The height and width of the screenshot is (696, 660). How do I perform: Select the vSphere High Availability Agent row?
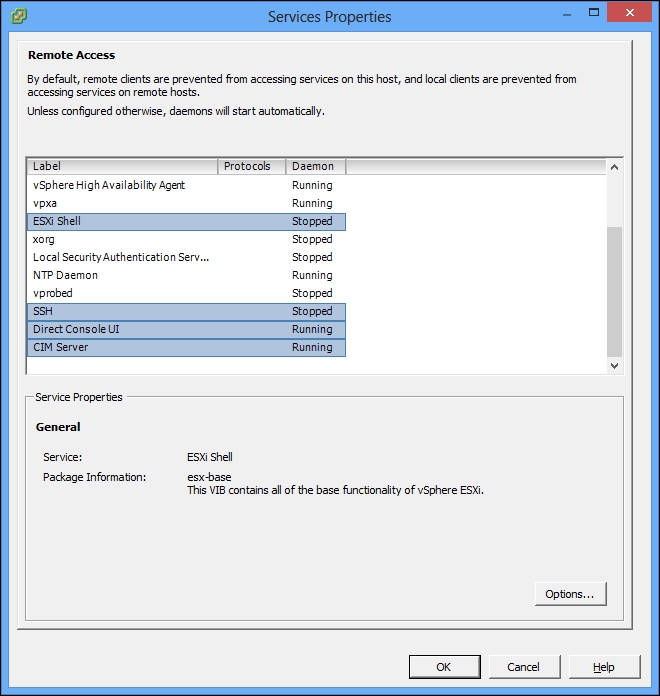tap(186, 185)
